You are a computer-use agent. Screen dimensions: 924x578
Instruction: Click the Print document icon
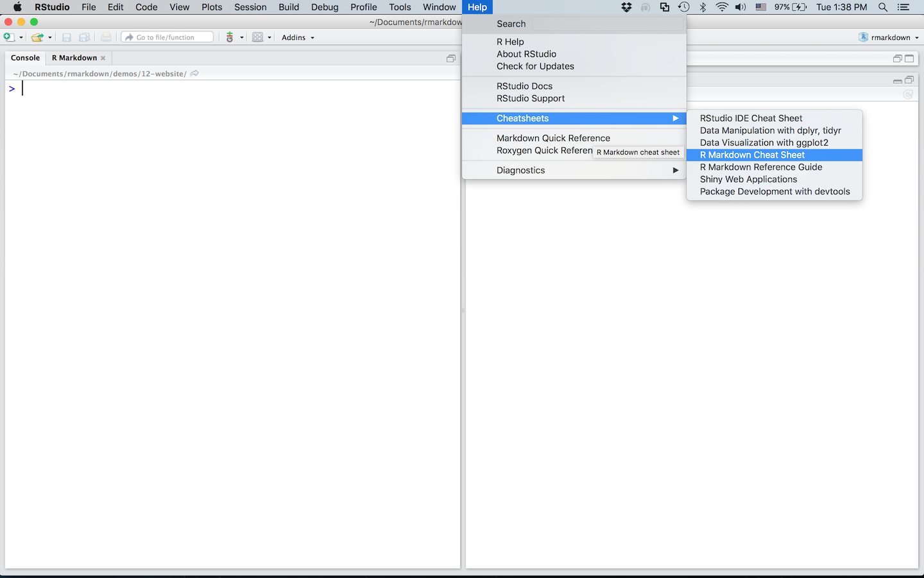106,37
